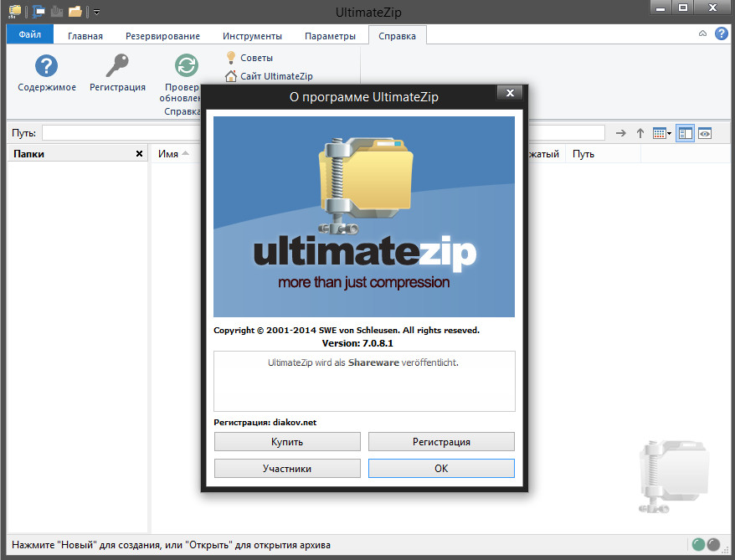Screen dimensions: 735x560
Task: Click OK in the About dialog
Action: (441, 468)
